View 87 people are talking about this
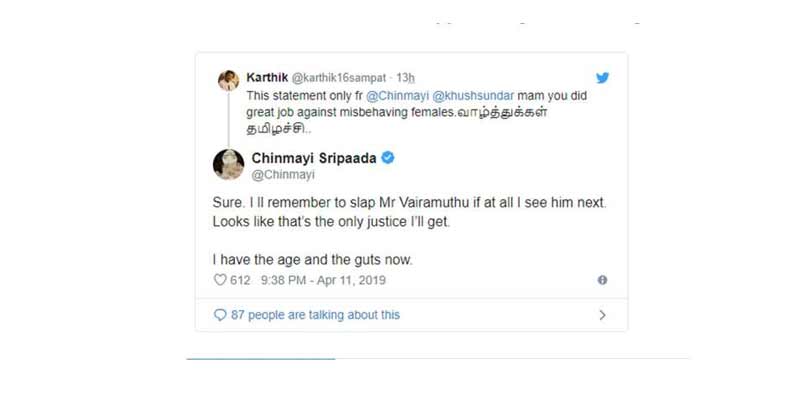Screen dimensions: 800x418 point(315,315)
